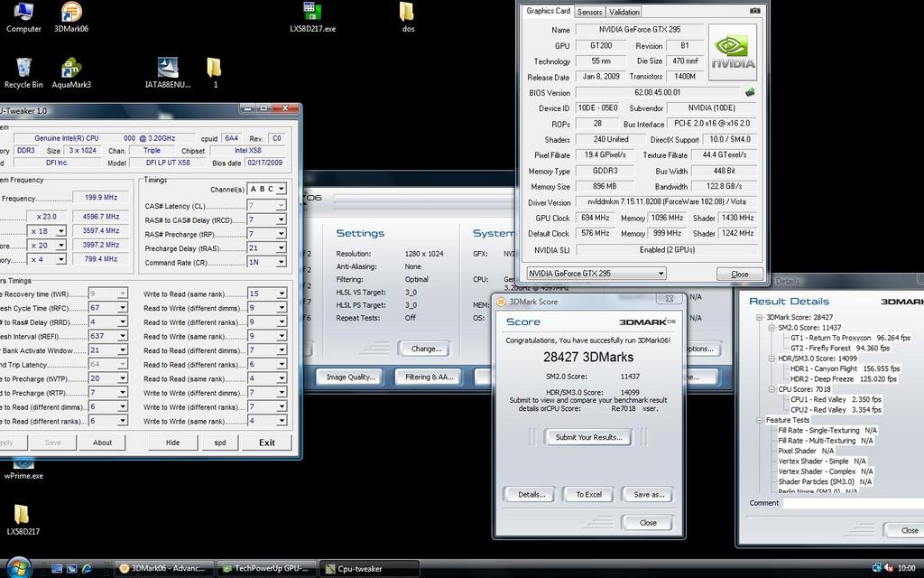This screenshot has height=578, width=924.
Task: Open the GPU selection dropdown NVIDIA GeForce GTX 295
Action: coord(596,273)
